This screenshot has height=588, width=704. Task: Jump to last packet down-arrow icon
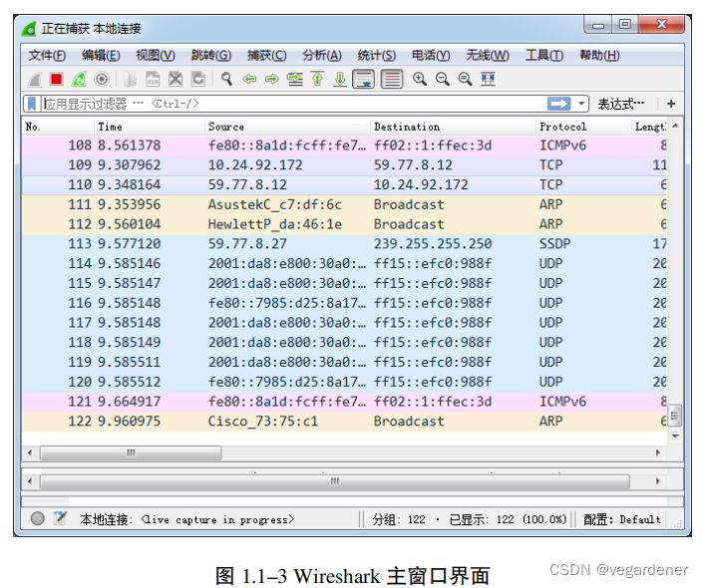point(340,80)
